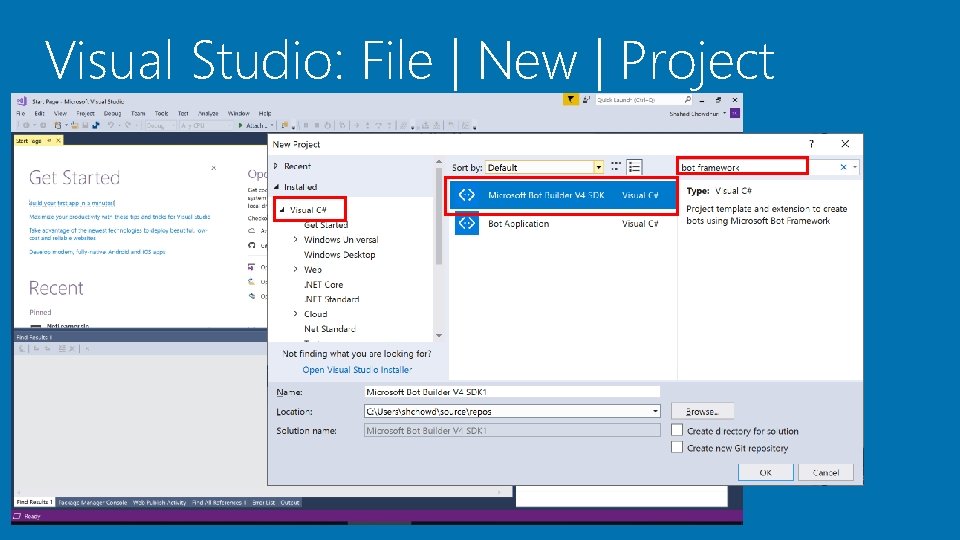Select .NET Core in the templates tree
Image resolution: width=960 pixels, height=540 pixels.
point(323,284)
